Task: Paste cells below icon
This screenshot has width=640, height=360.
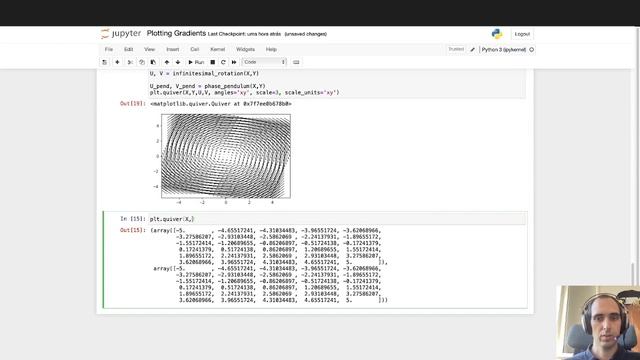Action: pos(153,62)
